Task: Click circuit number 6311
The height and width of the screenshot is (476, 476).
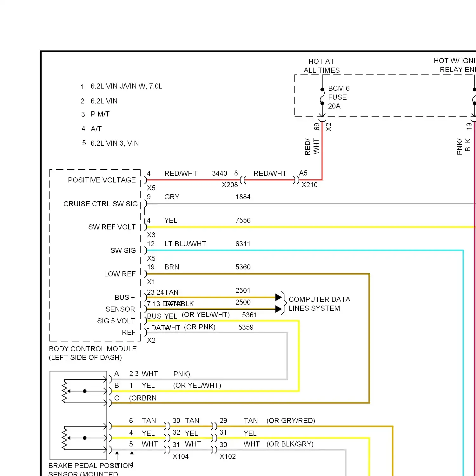Action: tap(243, 244)
